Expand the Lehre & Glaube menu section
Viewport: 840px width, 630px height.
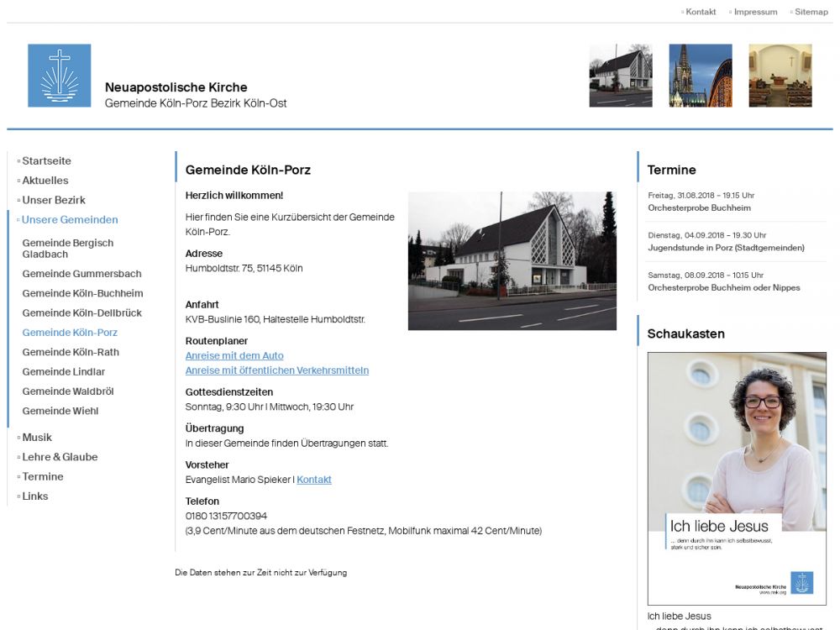tap(60, 457)
